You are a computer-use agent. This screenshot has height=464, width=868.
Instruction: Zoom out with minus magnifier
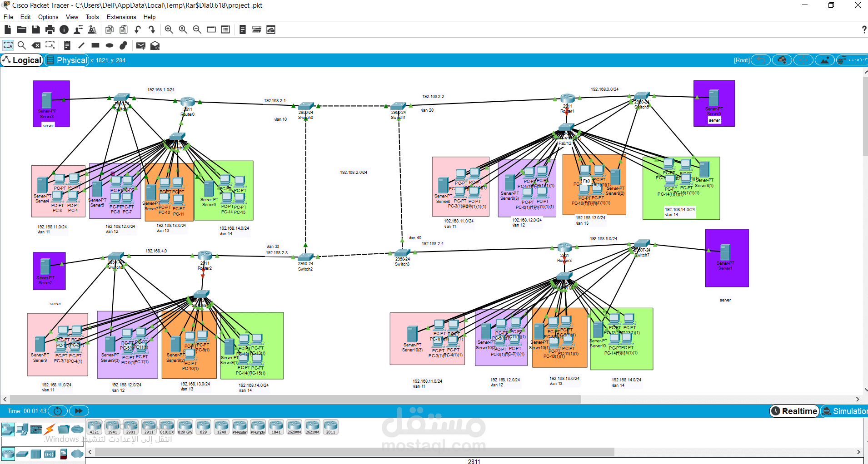(x=197, y=30)
